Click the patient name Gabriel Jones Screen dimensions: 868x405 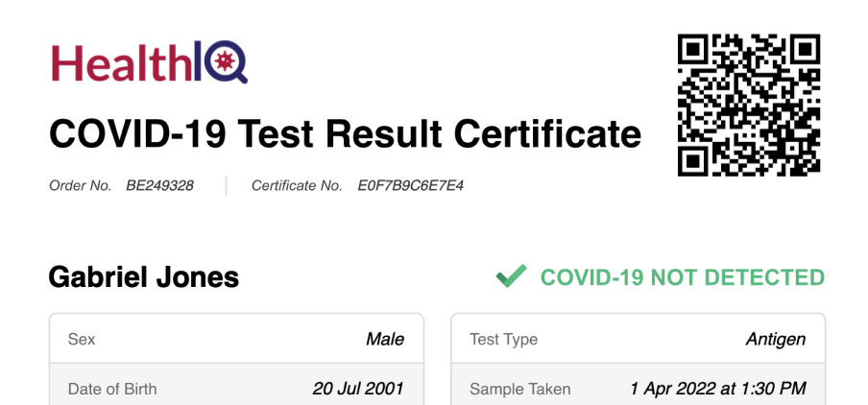144,277
